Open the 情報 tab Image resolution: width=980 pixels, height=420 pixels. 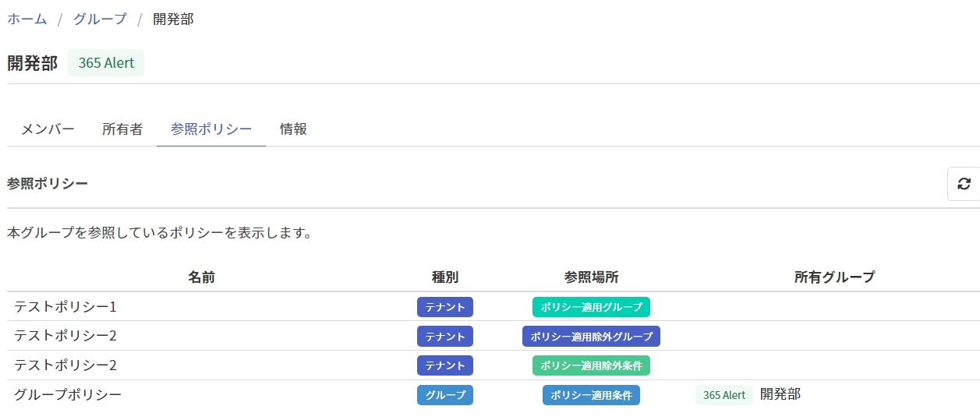tap(293, 129)
